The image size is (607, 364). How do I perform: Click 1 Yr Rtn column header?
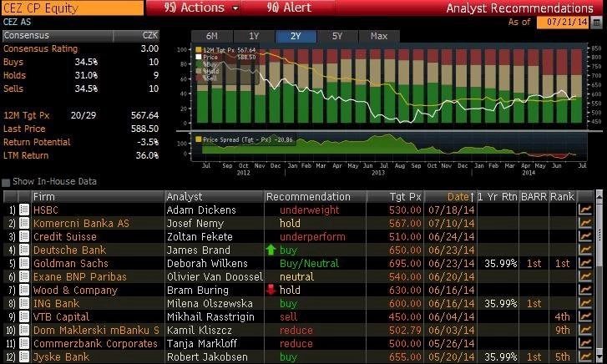498,197
